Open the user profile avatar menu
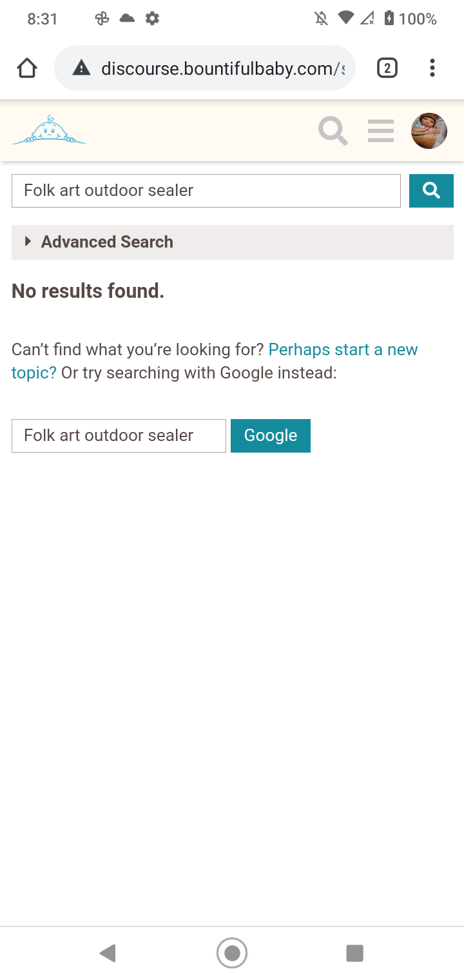The image size is (464, 980). [429, 131]
